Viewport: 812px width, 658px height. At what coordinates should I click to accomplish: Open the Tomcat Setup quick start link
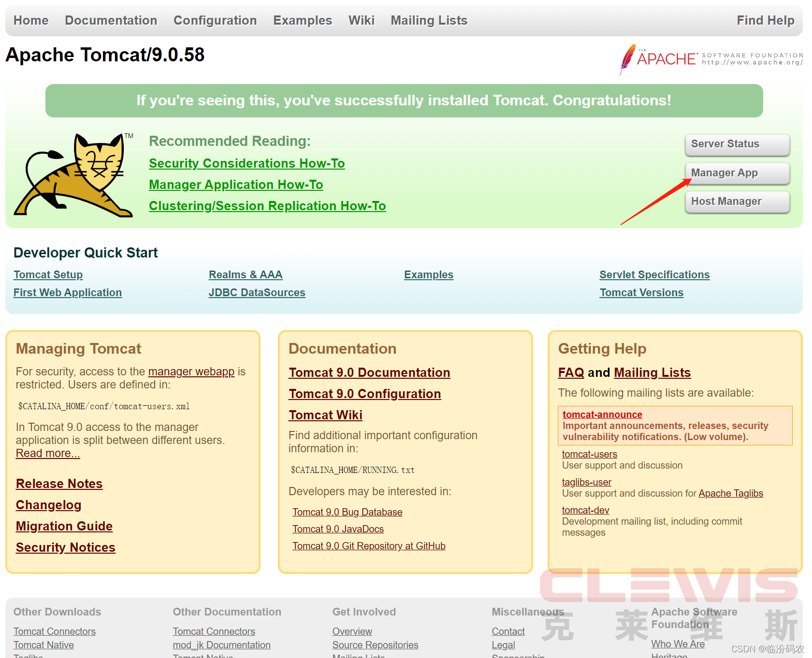pos(48,274)
